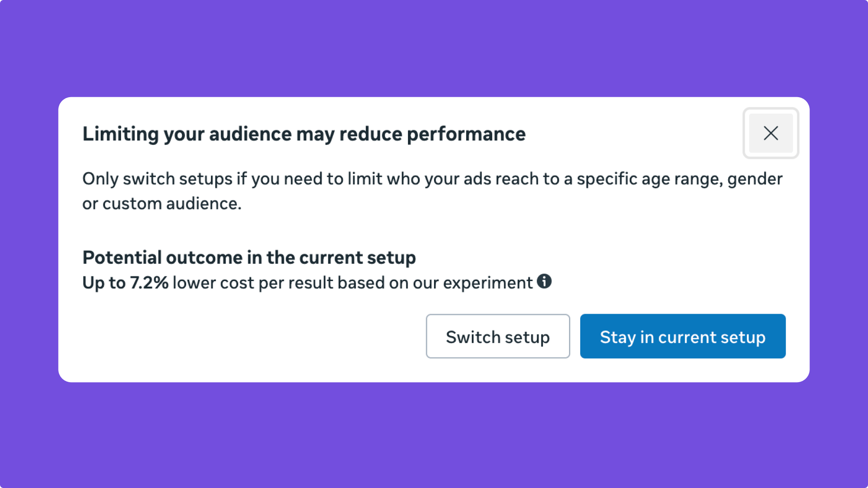868x488 pixels.
Task: Choose Stay in current setup
Action: point(682,336)
